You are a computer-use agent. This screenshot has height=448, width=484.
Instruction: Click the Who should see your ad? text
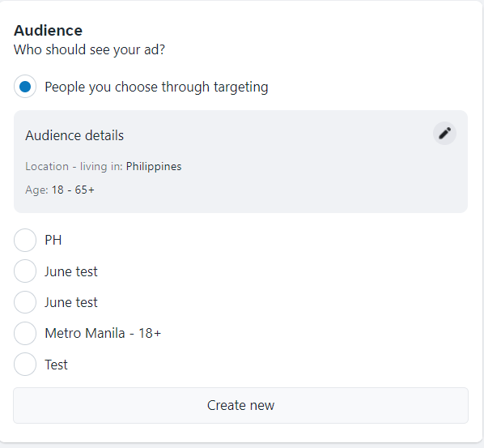pos(90,49)
